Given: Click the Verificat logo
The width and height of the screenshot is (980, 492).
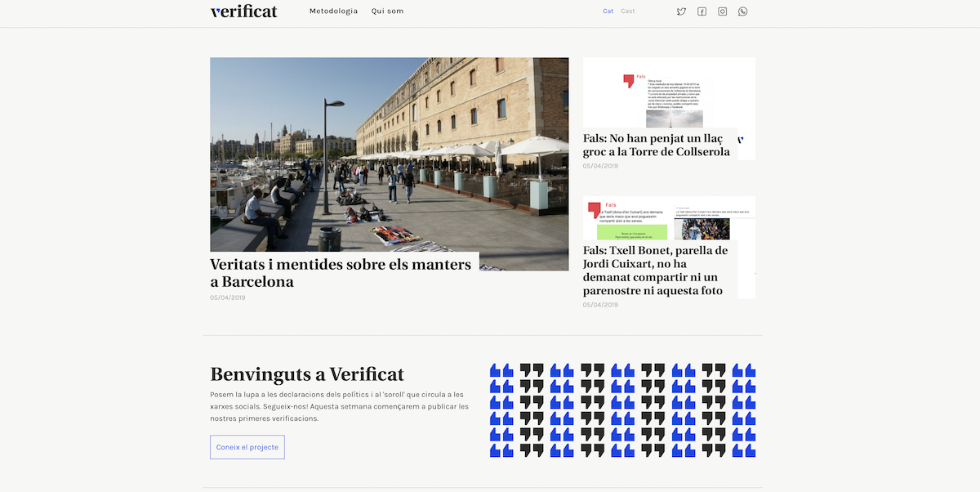Looking at the screenshot, I should pos(243,11).
